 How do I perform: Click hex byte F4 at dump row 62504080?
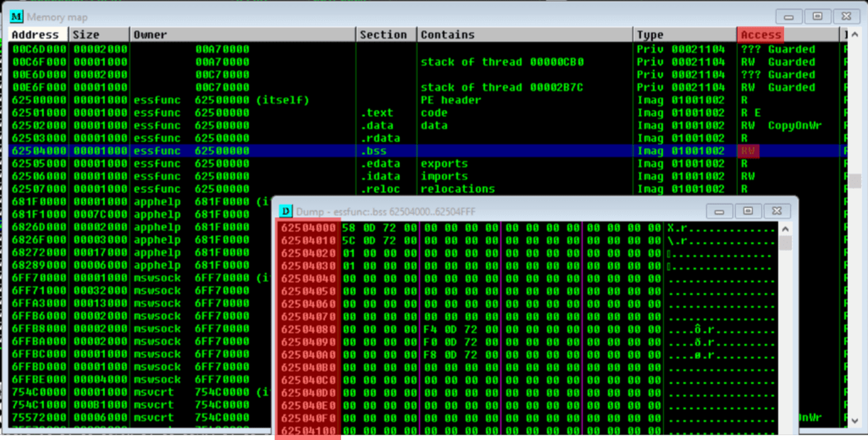click(x=430, y=329)
